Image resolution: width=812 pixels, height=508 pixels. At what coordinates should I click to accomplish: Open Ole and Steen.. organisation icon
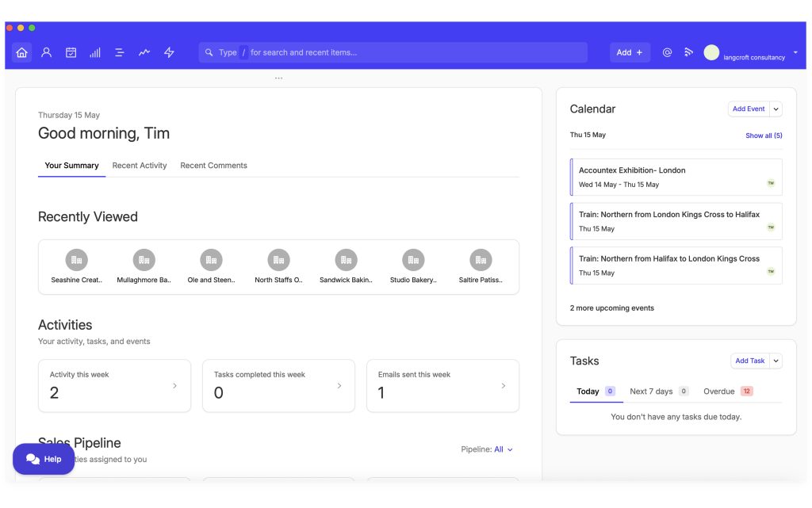pos(211,260)
